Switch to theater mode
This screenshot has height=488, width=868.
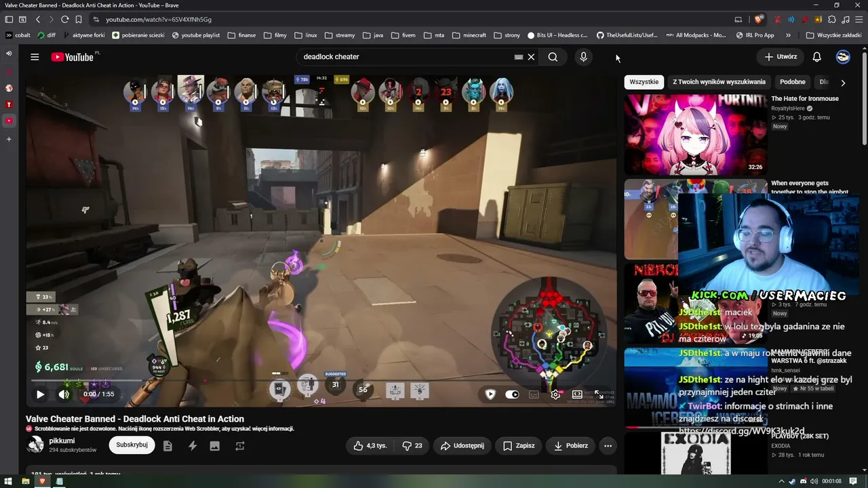point(577,394)
